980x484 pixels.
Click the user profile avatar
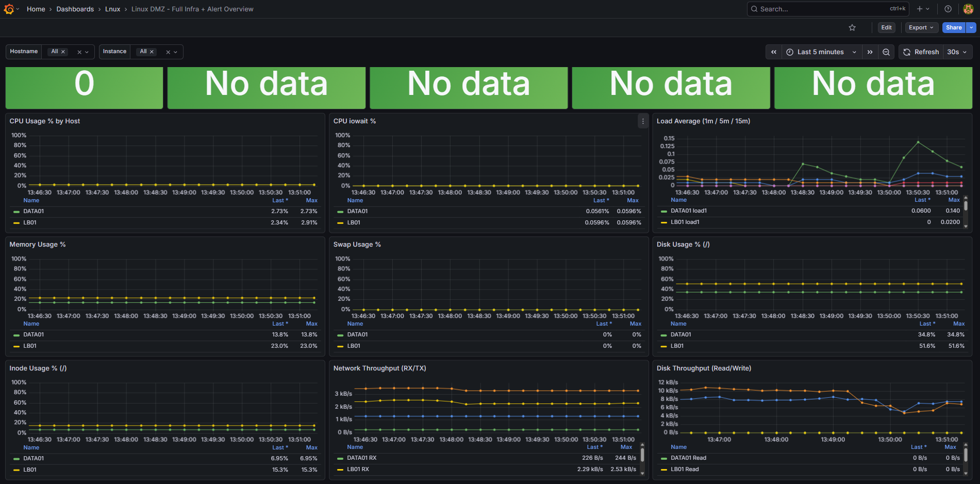point(968,9)
